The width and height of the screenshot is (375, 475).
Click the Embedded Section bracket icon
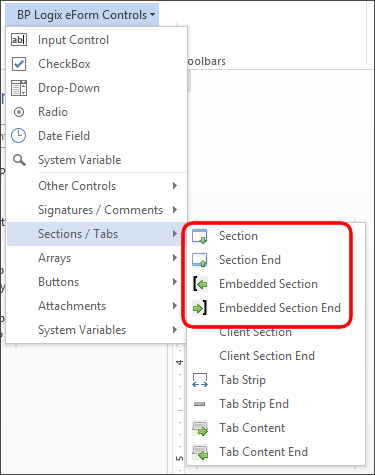200,284
